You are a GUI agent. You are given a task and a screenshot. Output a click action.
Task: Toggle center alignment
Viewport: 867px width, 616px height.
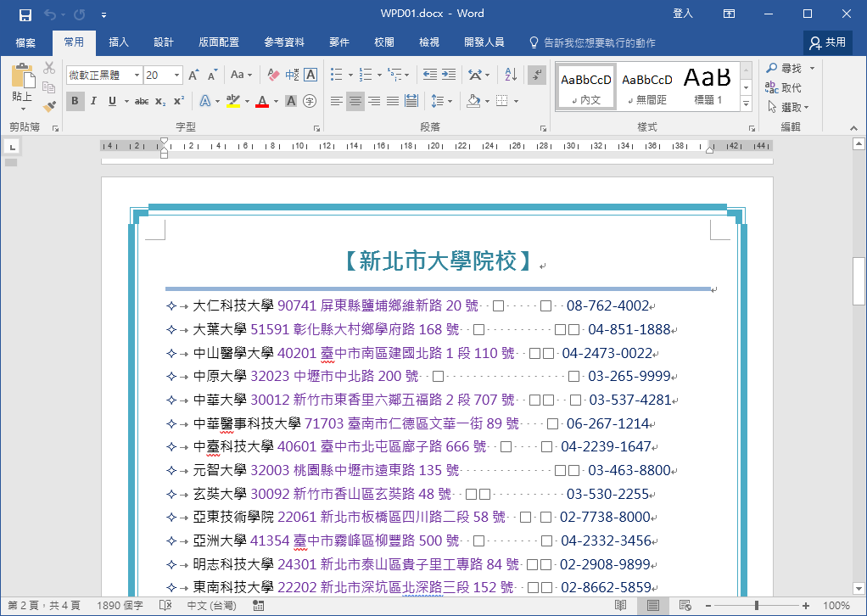pos(355,101)
